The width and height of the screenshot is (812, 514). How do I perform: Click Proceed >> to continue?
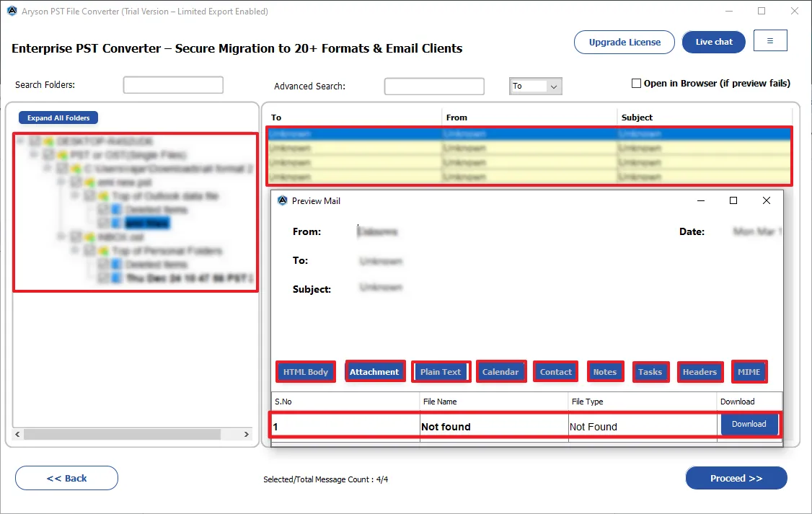click(736, 478)
